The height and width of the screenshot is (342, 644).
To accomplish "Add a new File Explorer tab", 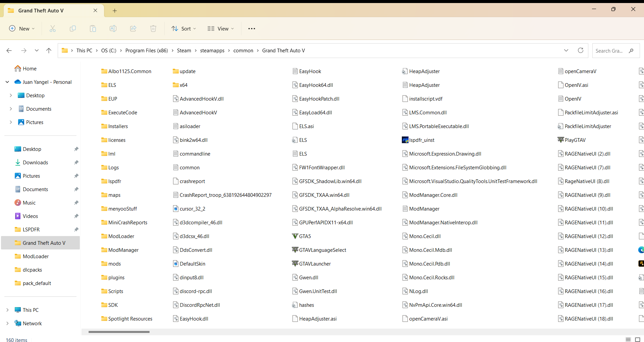I will [x=115, y=11].
